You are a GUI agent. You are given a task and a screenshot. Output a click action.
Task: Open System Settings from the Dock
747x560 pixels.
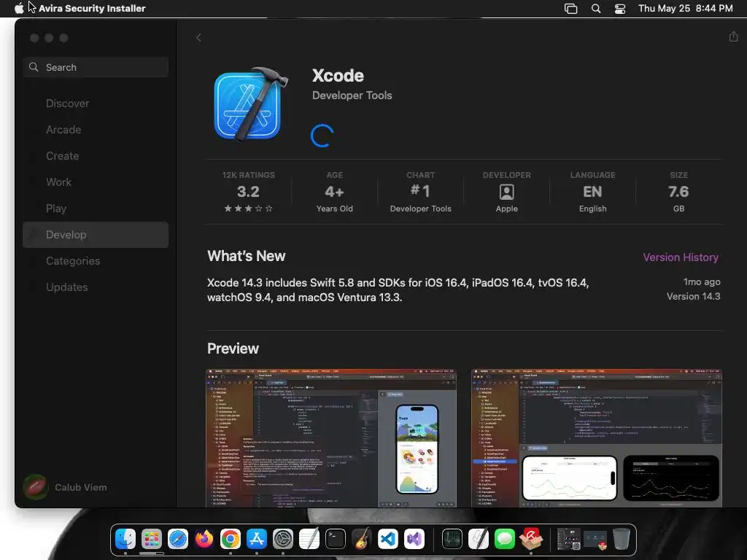click(x=282, y=539)
